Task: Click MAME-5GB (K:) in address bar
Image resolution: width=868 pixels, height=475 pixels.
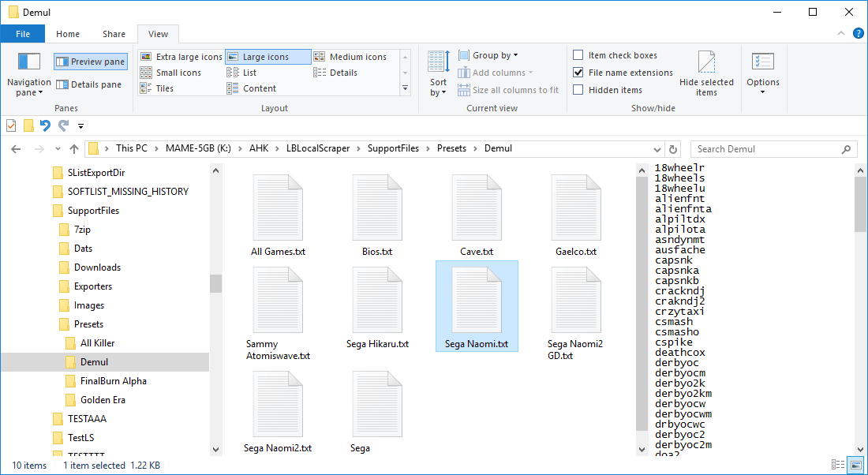Action: (x=198, y=148)
